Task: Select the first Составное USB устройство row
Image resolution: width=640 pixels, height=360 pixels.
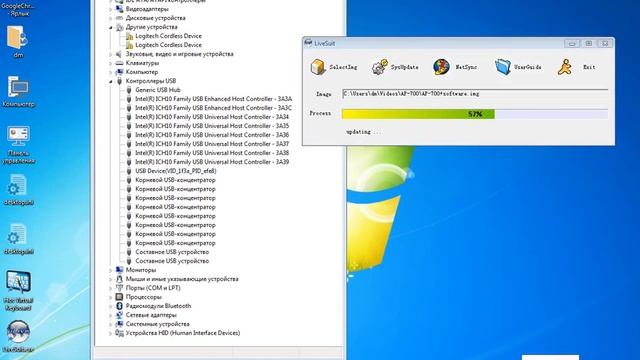Action: coord(172,252)
